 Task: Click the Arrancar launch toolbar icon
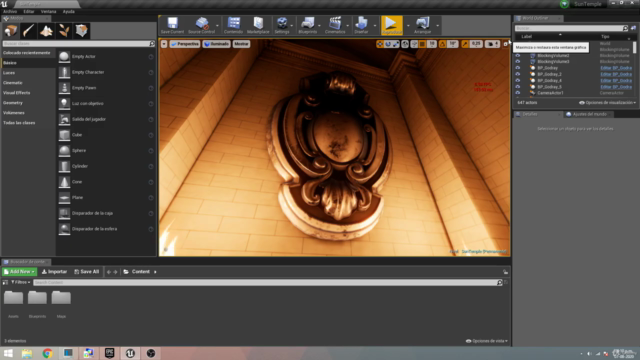[x=422, y=25]
